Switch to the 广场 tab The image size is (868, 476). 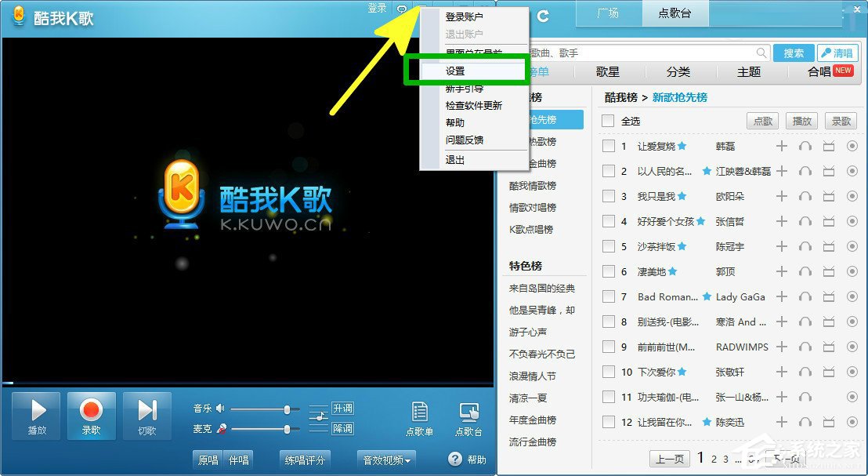607,13
